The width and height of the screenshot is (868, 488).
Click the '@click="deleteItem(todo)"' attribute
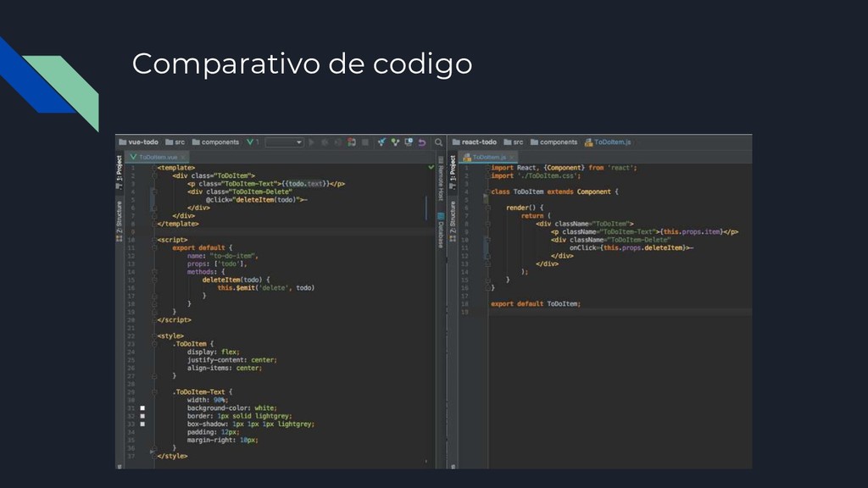pyautogui.click(x=256, y=200)
